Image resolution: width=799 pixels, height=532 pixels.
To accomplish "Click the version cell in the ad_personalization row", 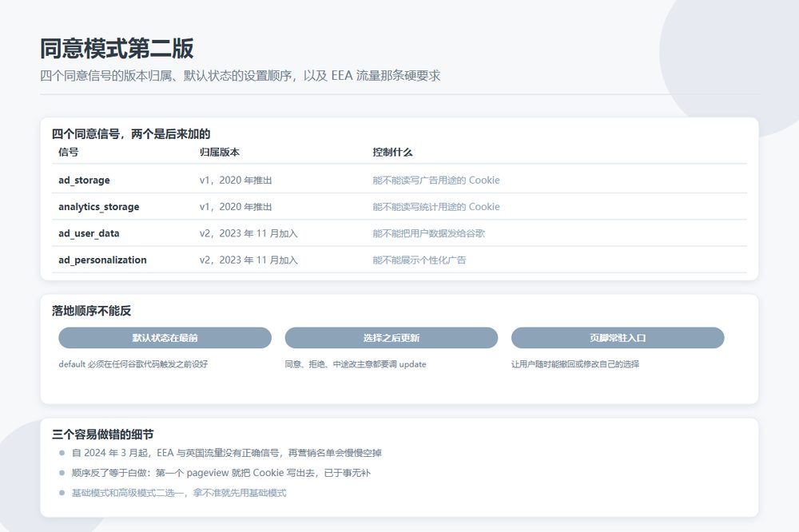I will pos(248,260).
